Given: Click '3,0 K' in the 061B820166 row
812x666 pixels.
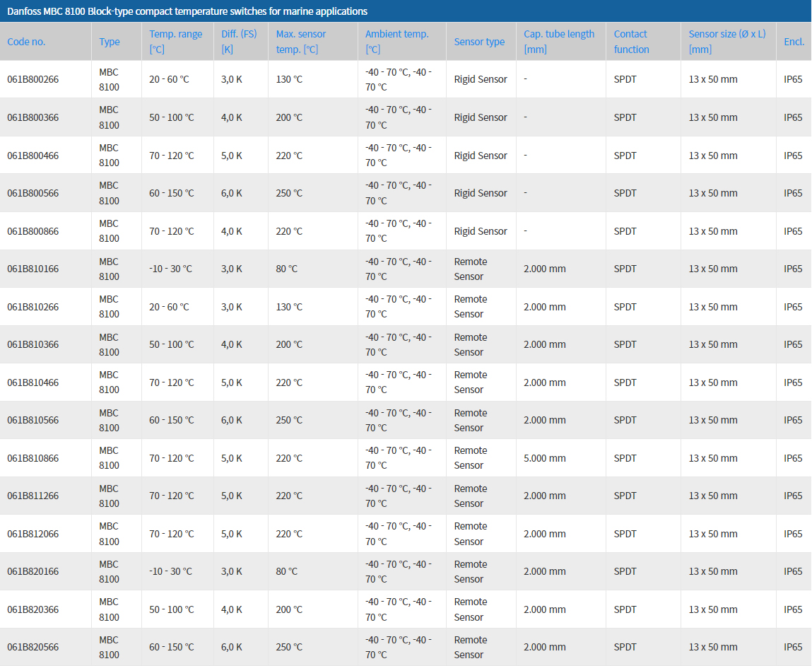Looking at the screenshot, I should [x=232, y=571].
